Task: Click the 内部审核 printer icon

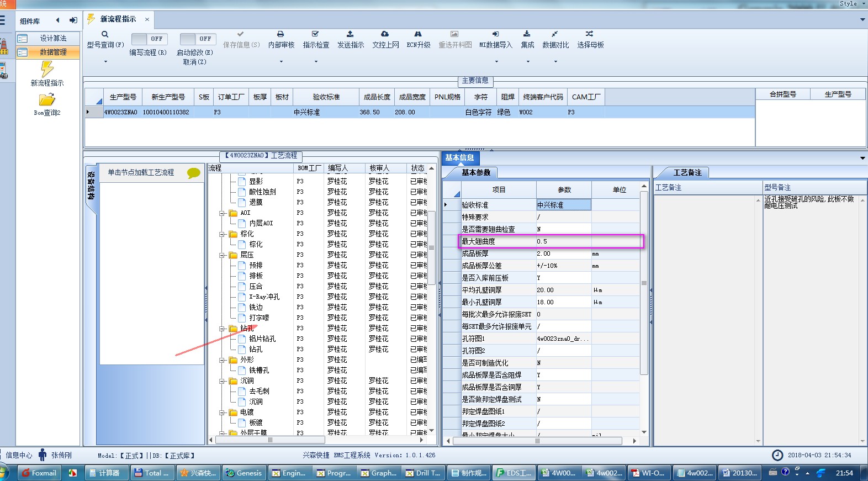Action: pos(280,34)
